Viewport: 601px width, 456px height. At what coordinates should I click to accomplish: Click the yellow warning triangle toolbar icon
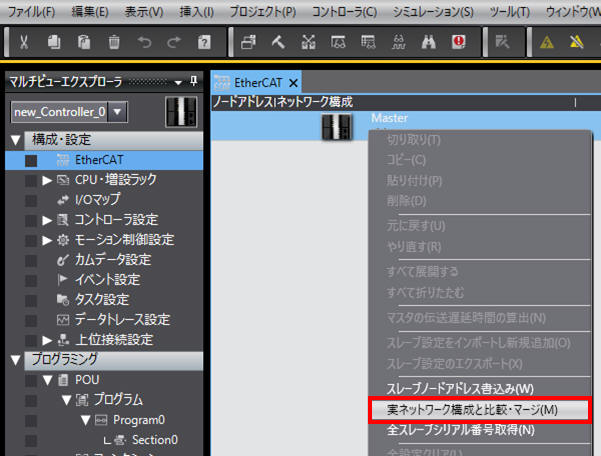pyautogui.click(x=547, y=42)
